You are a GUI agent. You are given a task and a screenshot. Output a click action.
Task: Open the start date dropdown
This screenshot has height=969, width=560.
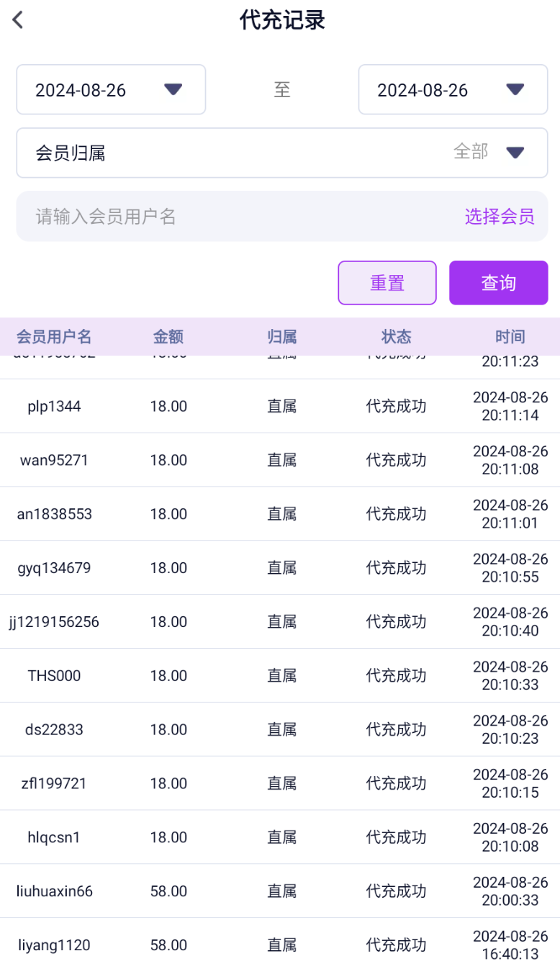[x=111, y=90]
